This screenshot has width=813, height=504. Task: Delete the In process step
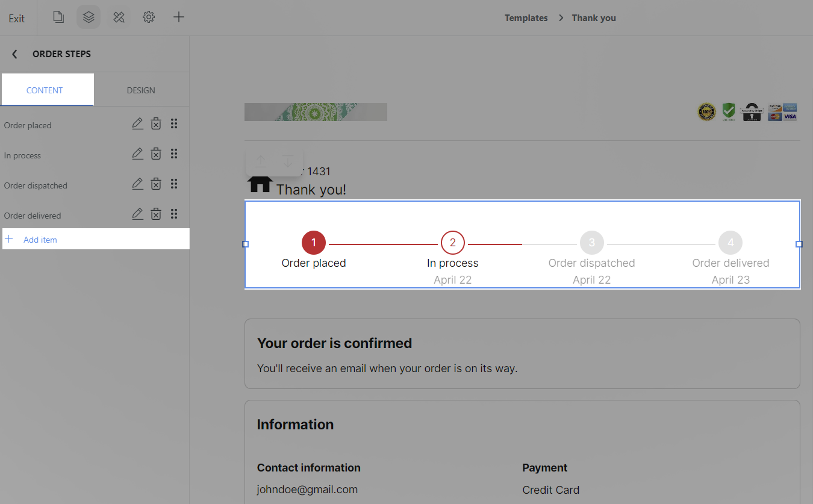coord(156,154)
